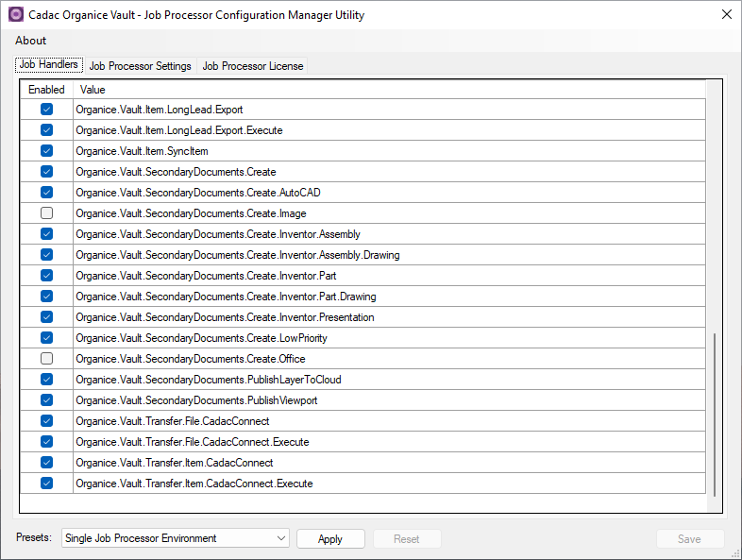Screen dimensions: 742x560
Task: Click the Save button
Action: (x=689, y=539)
